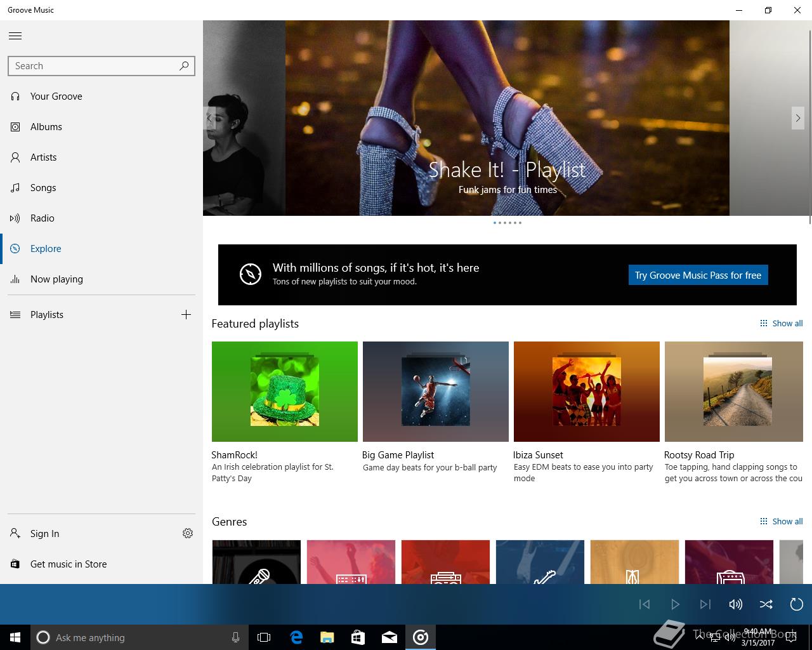The height and width of the screenshot is (650, 812).
Task: Open Big Game Playlist thumbnail
Action: click(436, 392)
